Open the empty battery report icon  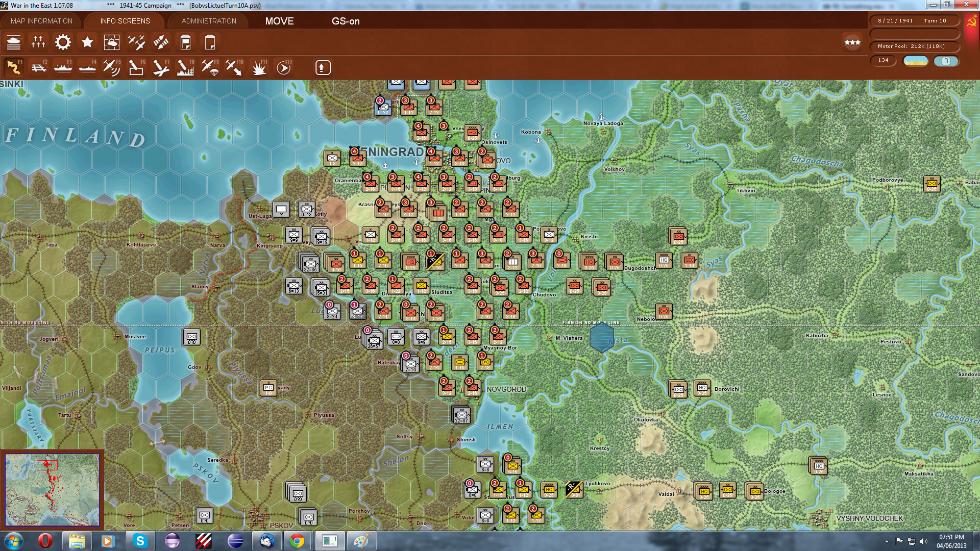210,42
